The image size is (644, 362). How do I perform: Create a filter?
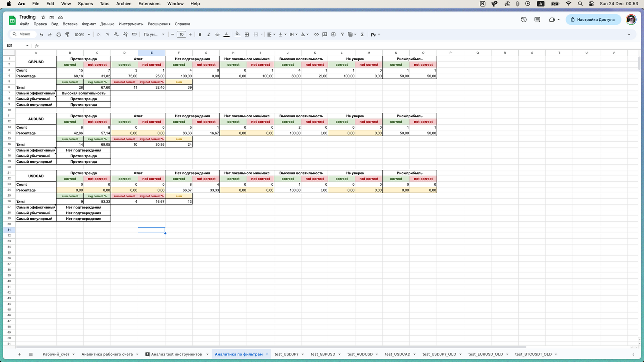click(x=342, y=34)
